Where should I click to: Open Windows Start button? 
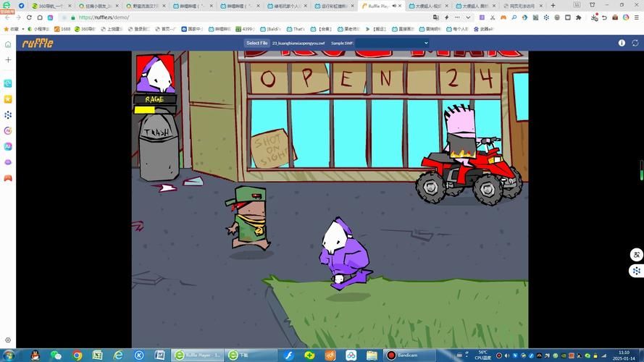point(9,355)
